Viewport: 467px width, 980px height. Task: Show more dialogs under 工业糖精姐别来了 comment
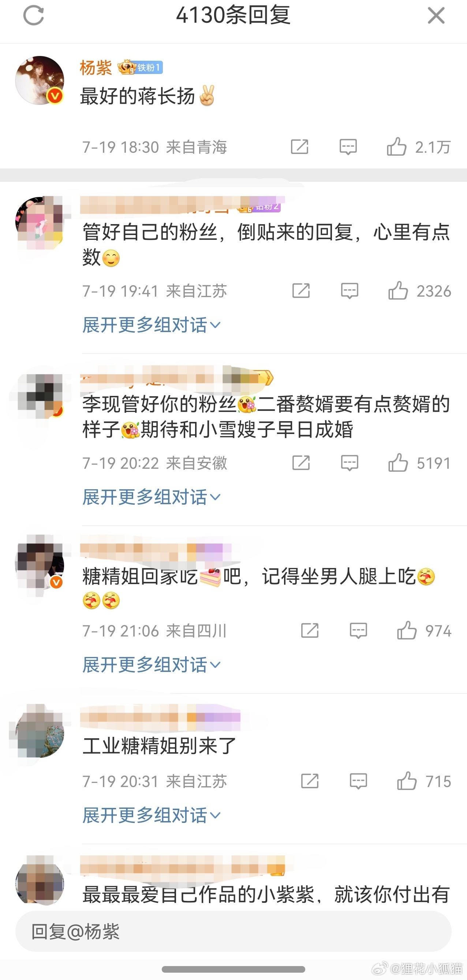152,815
